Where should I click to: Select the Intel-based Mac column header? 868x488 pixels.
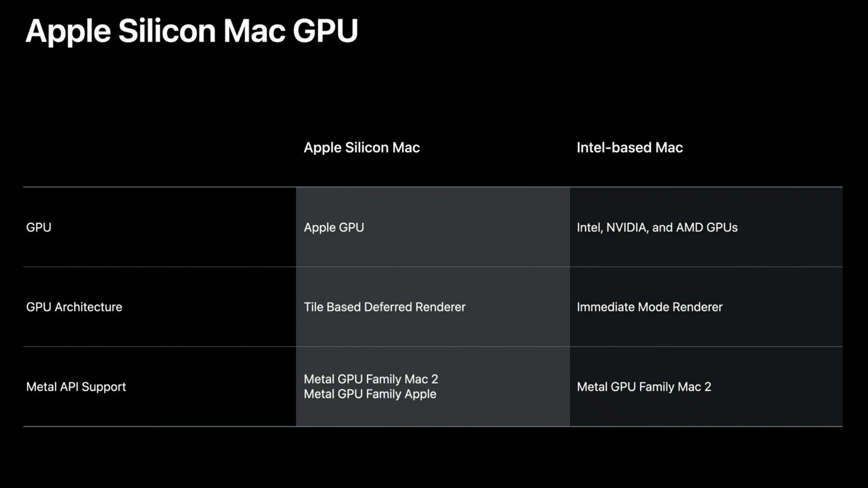630,148
